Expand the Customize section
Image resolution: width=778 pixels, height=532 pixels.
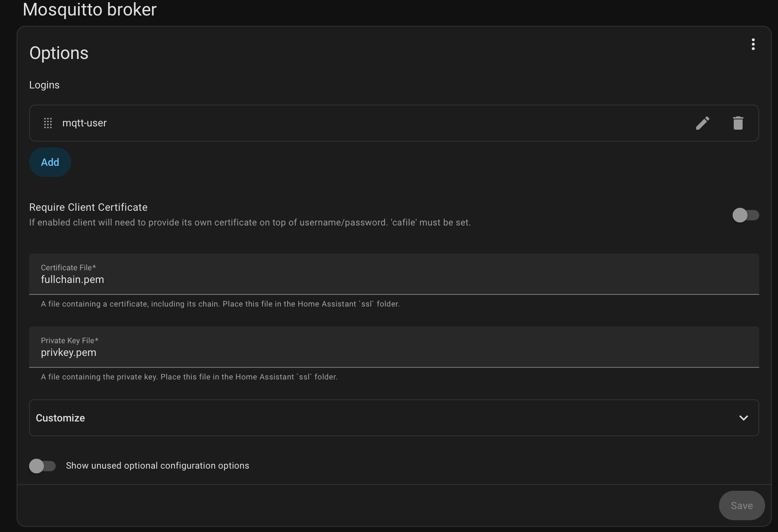click(393, 418)
